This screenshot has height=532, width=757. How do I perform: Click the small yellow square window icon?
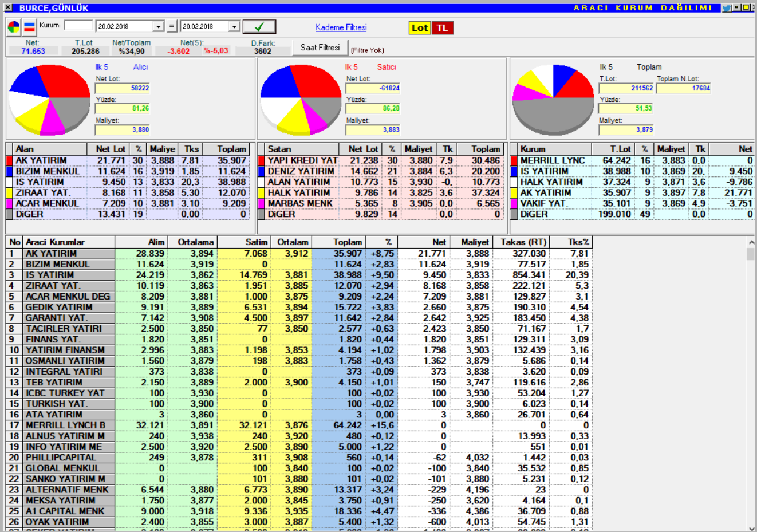click(x=736, y=8)
